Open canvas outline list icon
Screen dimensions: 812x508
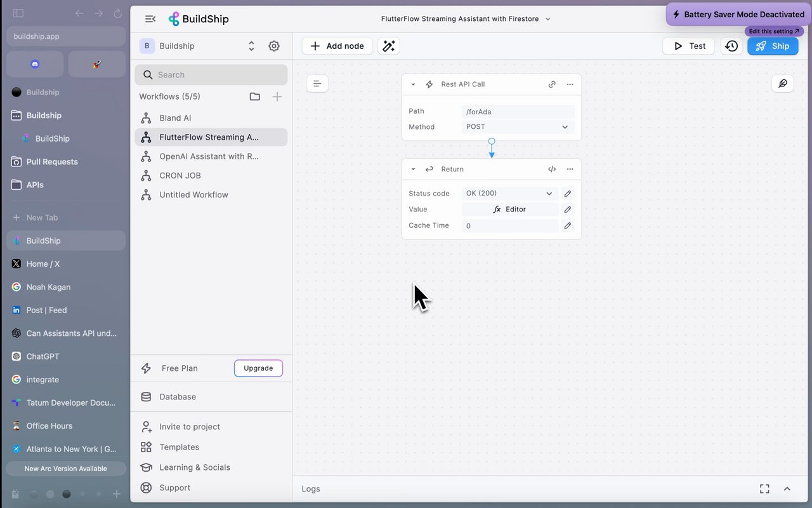(x=317, y=84)
